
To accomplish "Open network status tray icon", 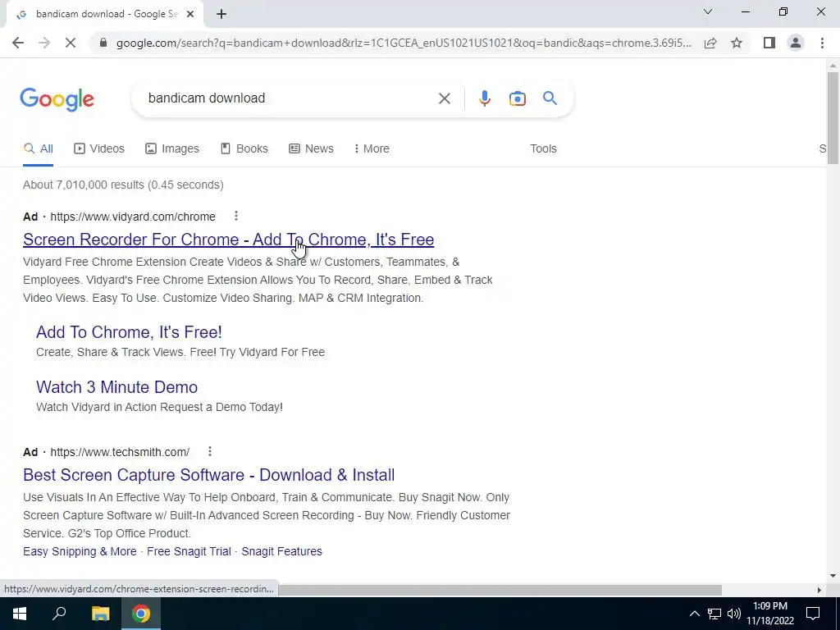I will (714, 614).
